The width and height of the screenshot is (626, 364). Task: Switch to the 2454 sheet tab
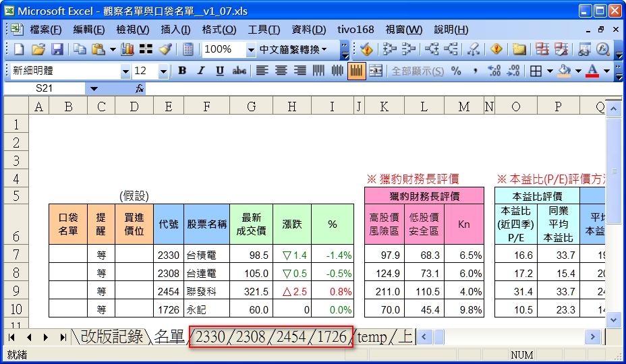click(291, 337)
